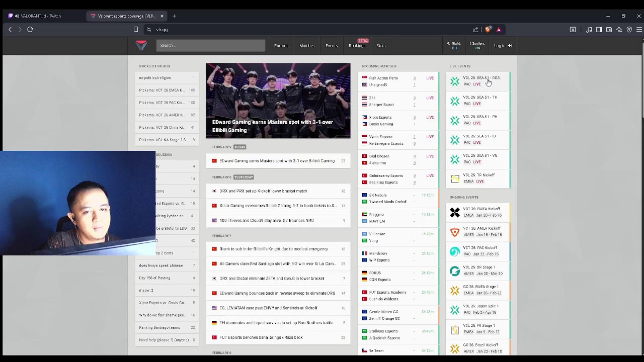Open a new browser tab with plus
The image size is (644, 362).
coord(174,16)
